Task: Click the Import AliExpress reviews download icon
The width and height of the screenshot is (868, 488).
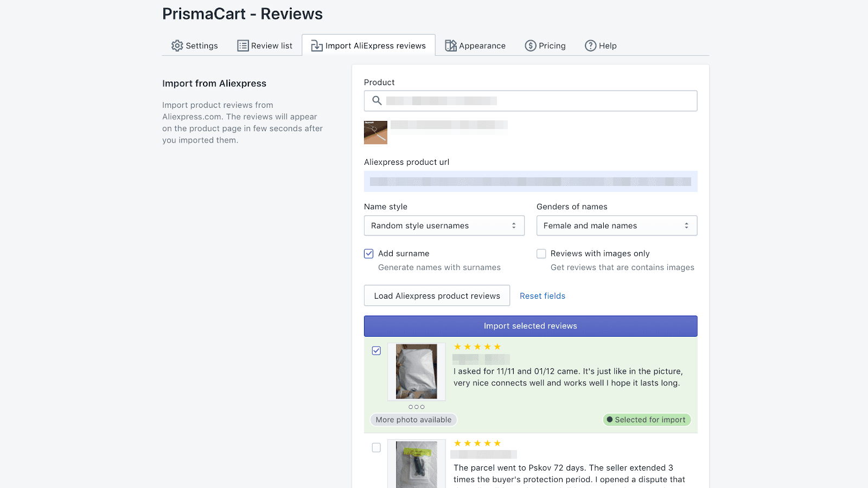Action: (316, 46)
